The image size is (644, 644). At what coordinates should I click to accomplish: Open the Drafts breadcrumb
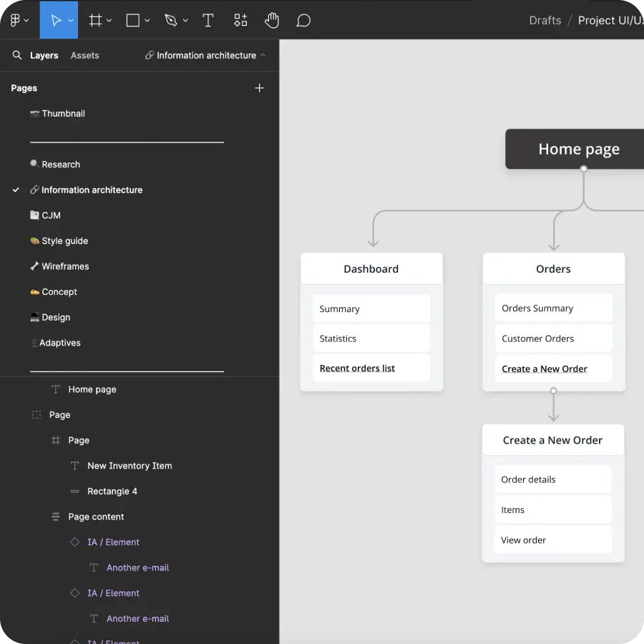click(x=545, y=20)
